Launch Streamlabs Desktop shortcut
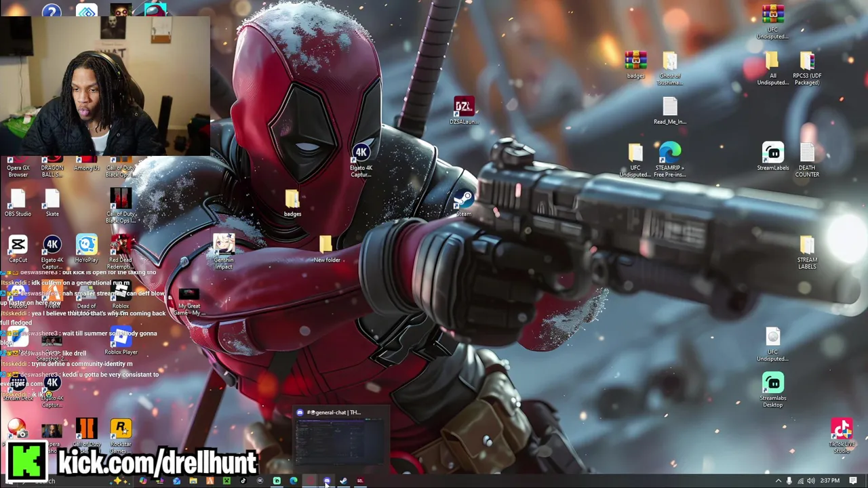Viewport: 868px width, 488px height. point(772,390)
